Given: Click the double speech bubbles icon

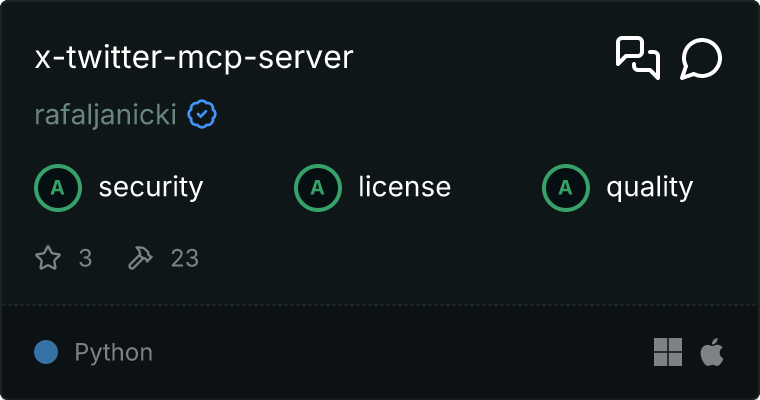Looking at the screenshot, I should [x=637, y=58].
